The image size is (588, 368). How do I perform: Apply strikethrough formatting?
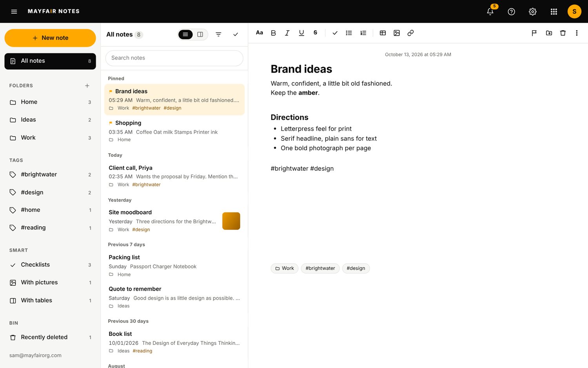315,33
